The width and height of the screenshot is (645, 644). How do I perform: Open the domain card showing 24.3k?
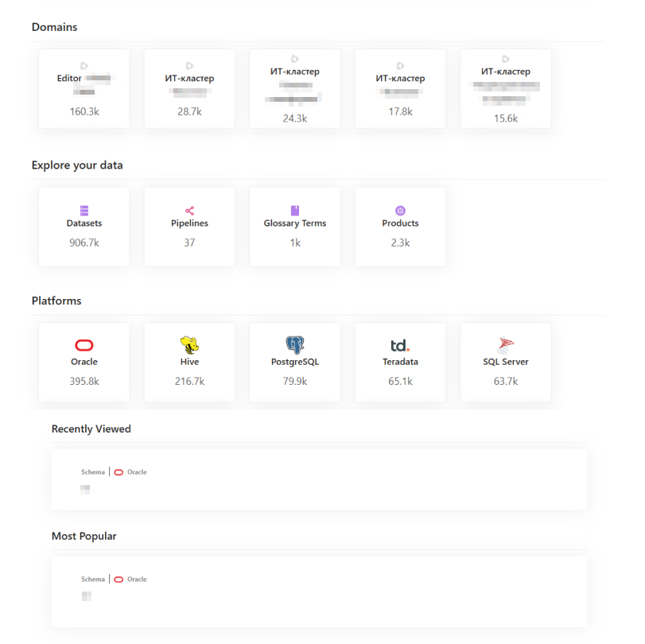click(x=294, y=88)
